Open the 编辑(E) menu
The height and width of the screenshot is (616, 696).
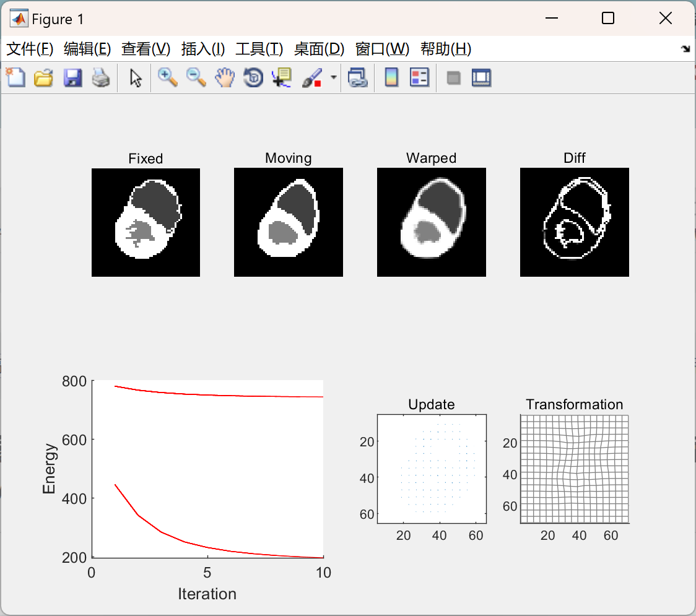tap(87, 48)
